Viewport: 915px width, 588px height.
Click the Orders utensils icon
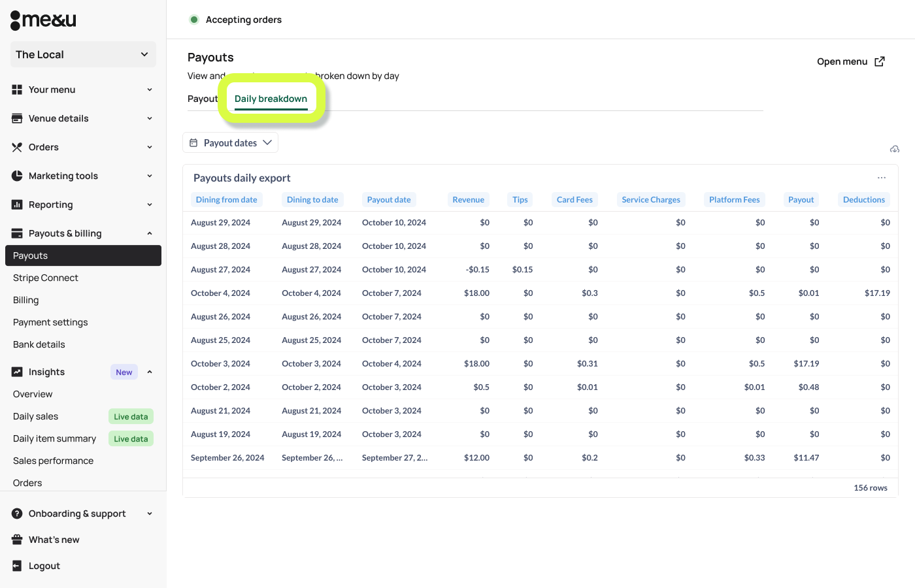[17, 147]
